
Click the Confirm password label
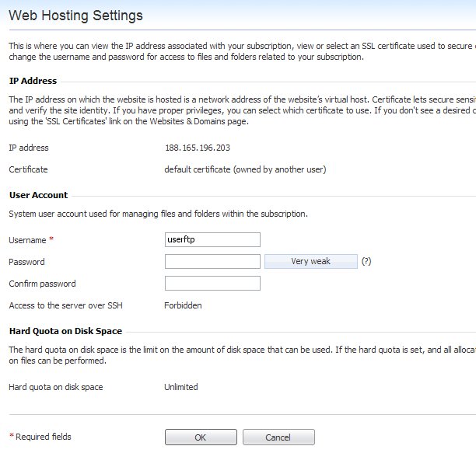point(42,284)
